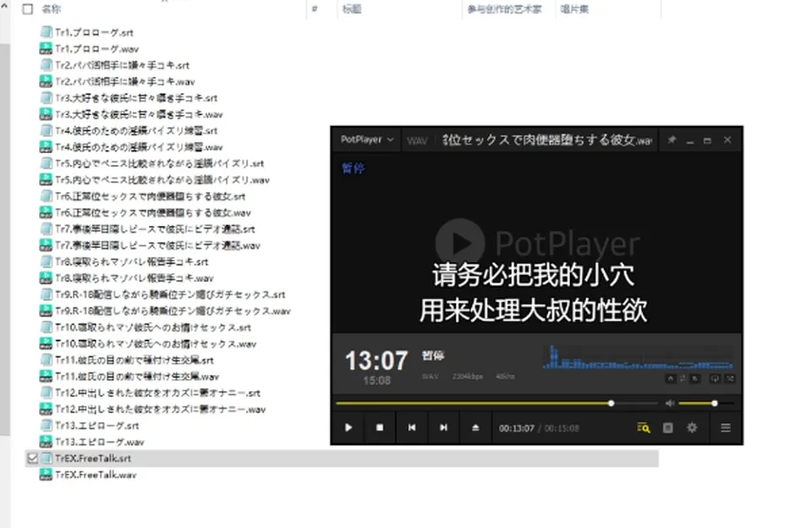Screen dimensions: 812x528
Task: Select the Tr2 .wav audio file
Action: click(117, 82)
